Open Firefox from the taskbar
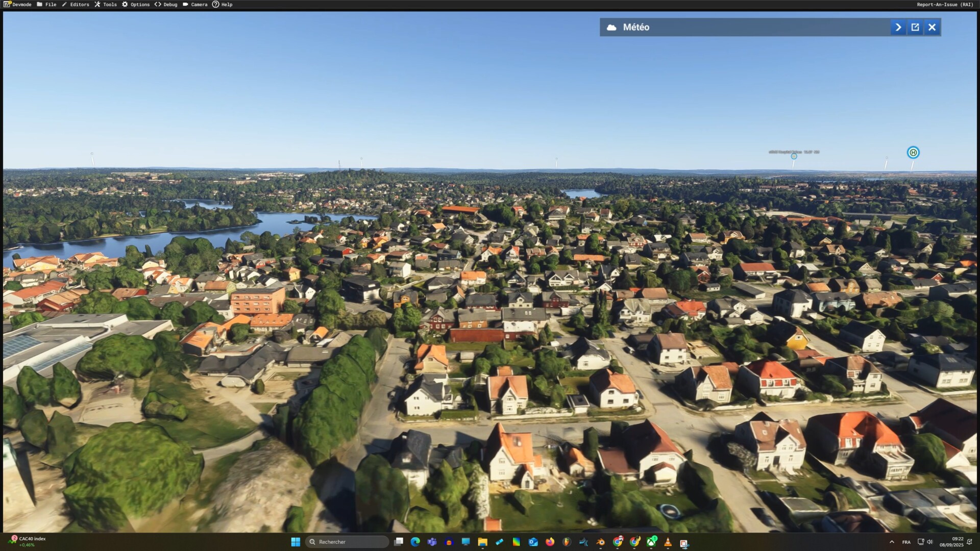The height and width of the screenshot is (551, 980). (550, 542)
